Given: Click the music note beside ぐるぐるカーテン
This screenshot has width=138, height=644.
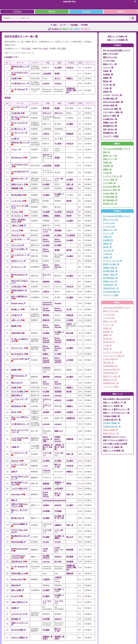Looking at the screenshot, I should [x=26, y=107].
